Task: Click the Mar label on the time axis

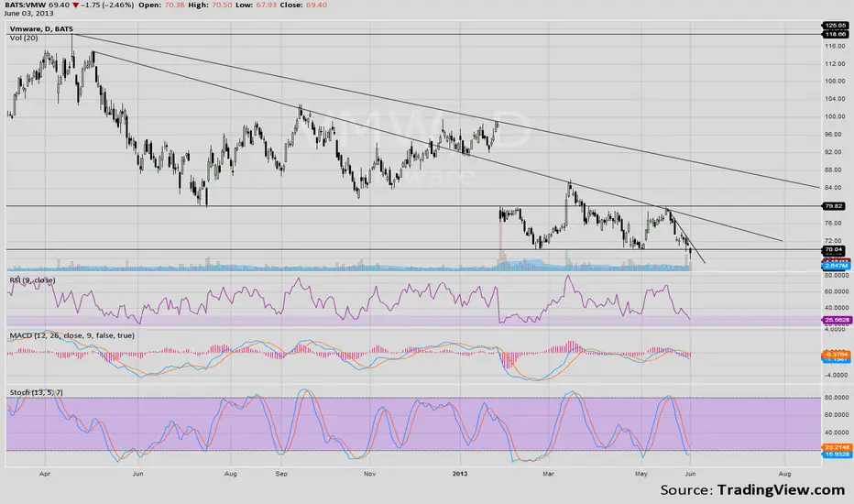Action: pyautogui.click(x=549, y=474)
